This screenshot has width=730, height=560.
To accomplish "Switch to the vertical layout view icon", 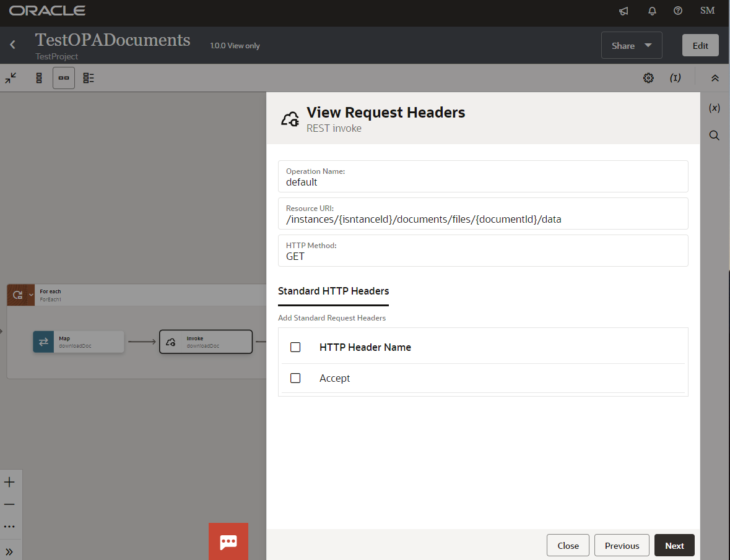I will click(x=39, y=77).
